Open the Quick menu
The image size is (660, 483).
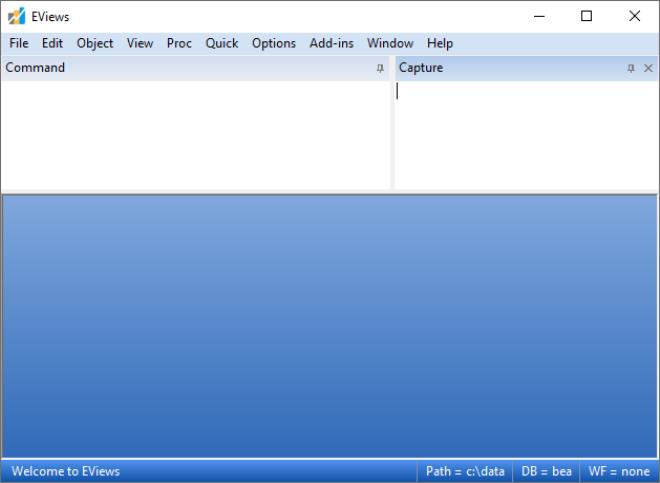click(222, 43)
